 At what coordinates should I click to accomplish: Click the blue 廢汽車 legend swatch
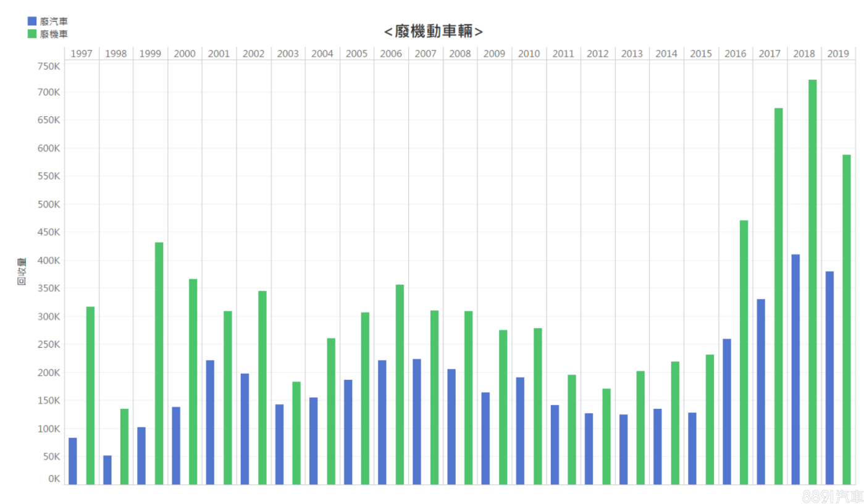pos(32,21)
